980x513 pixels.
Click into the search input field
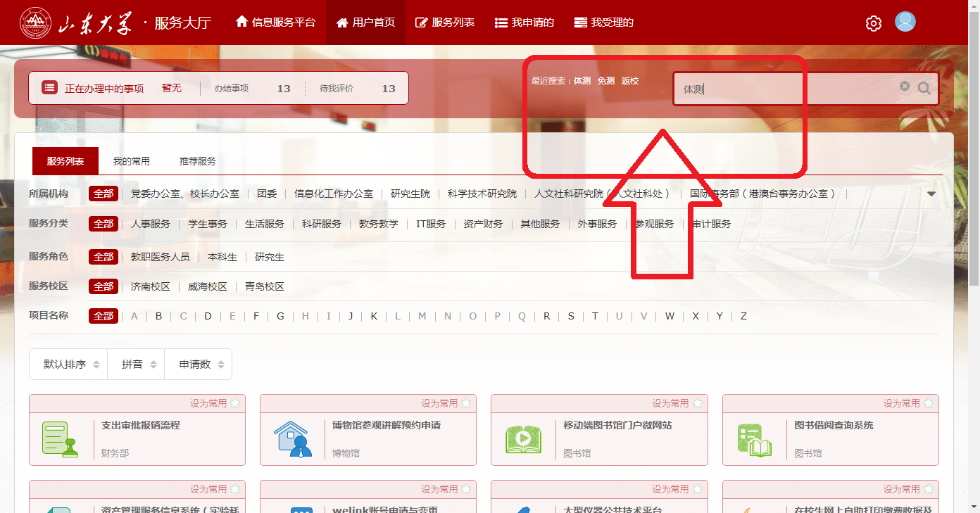tap(781, 89)
